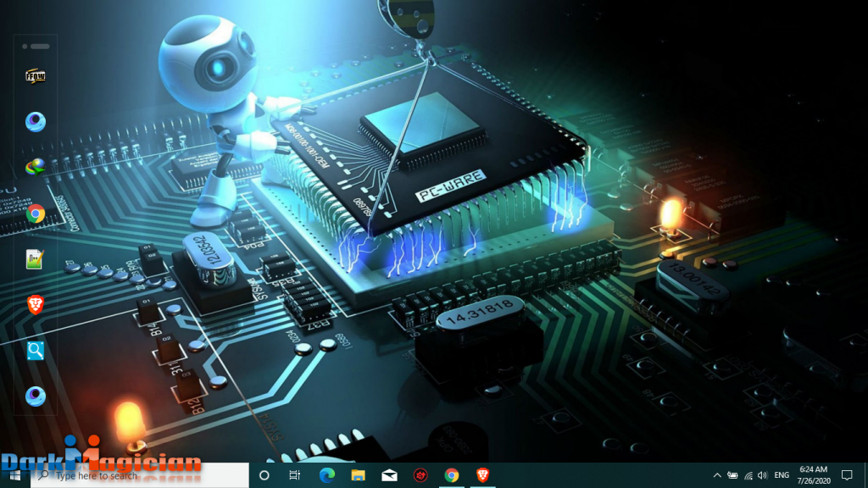Open network connections from the tray
Viewport: 868px width, 488px height.
click(748, 475)
